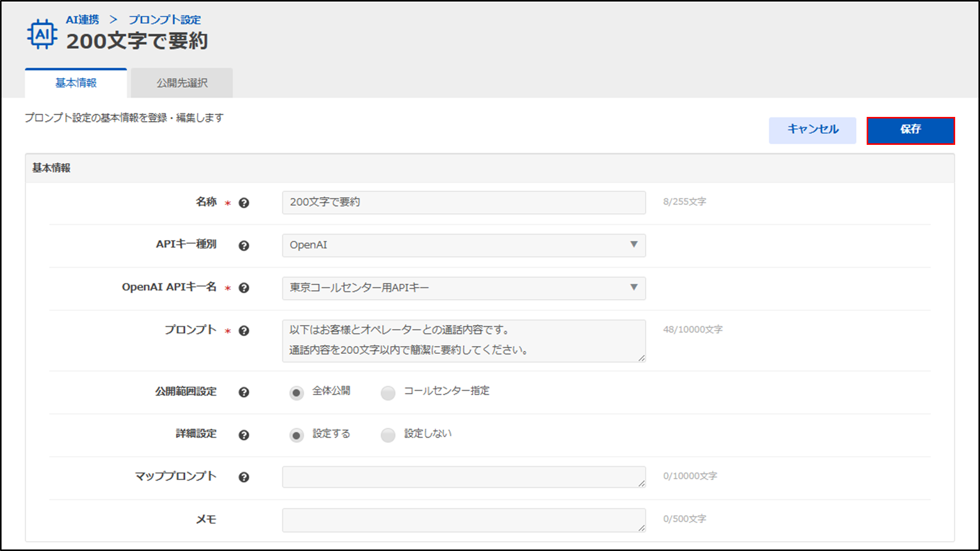Screen dimensions: 980x551
Task: Expand the APIキー種別 dropdown showing OpenAI
Action: [463, 245]
